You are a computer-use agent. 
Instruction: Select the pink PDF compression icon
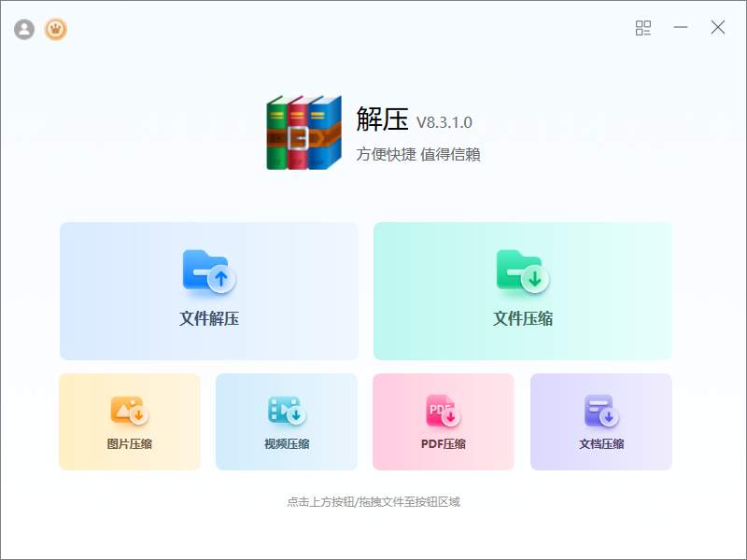coord(444,410)
